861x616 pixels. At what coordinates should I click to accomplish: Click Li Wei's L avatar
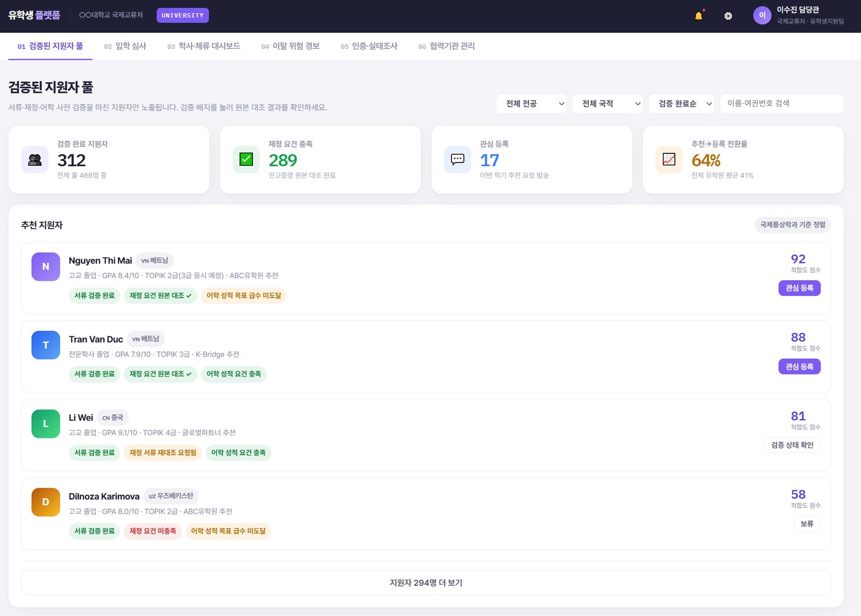(x=46, y=424)
